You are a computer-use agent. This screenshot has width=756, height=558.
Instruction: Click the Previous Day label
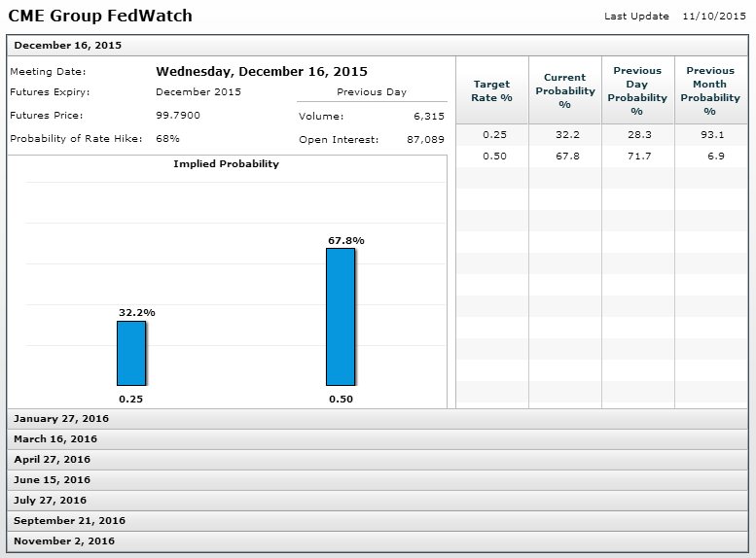pos(372,92)
